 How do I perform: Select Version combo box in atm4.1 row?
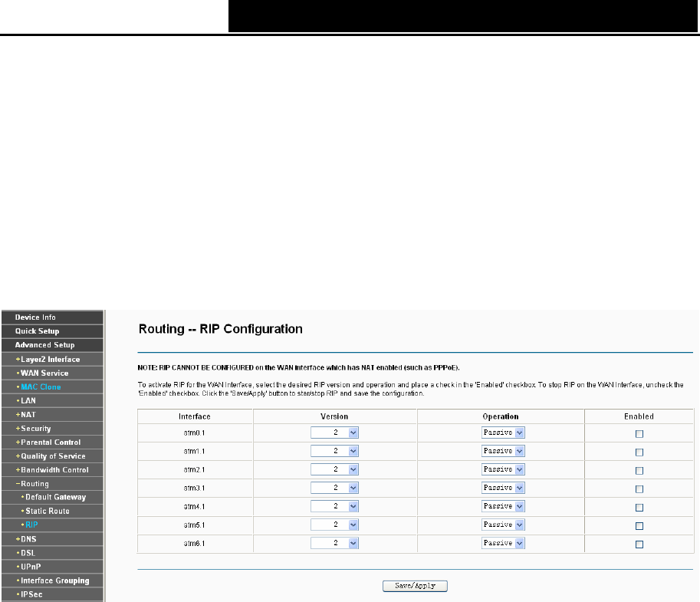click(x=334, y=506)
